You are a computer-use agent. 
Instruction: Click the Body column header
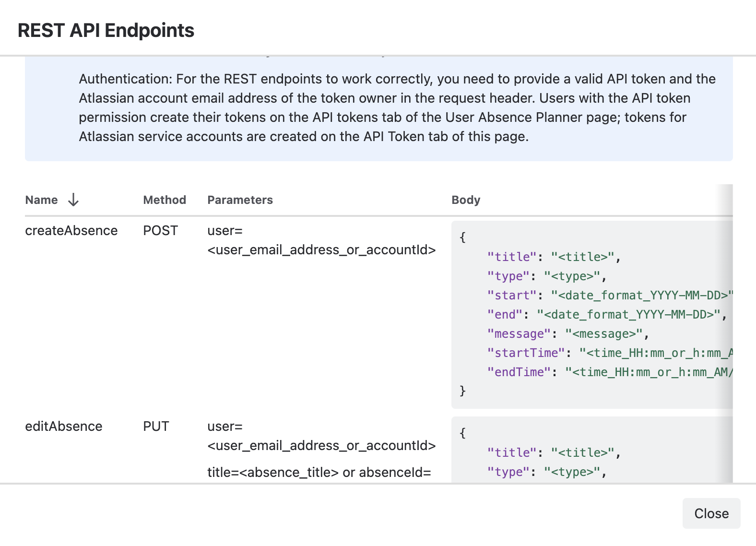pyautogui.click(x=466, y=200)
